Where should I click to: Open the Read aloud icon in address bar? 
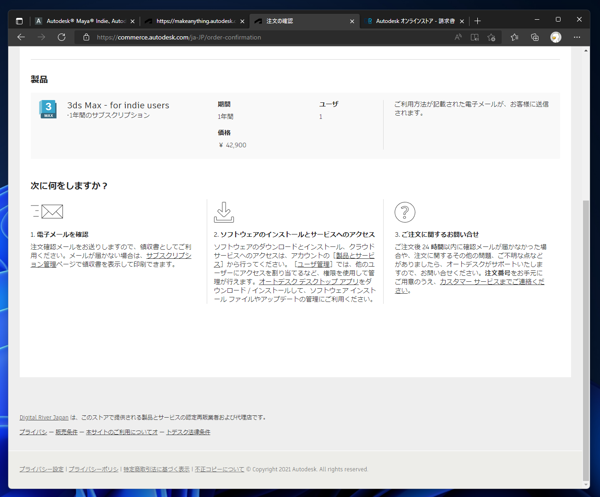click(458, 37)
